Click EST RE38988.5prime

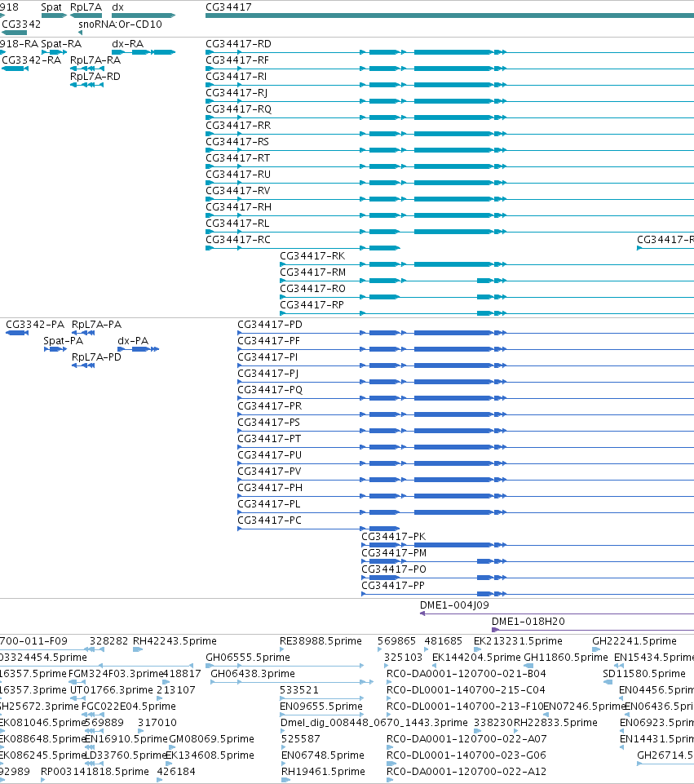[320, 641]
